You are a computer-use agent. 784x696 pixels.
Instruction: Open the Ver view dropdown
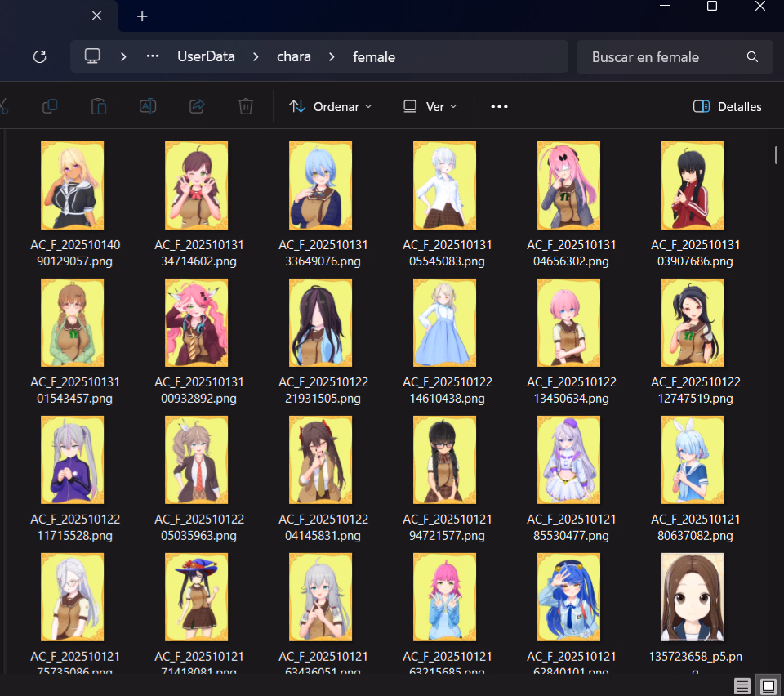[x=430, y=106]
